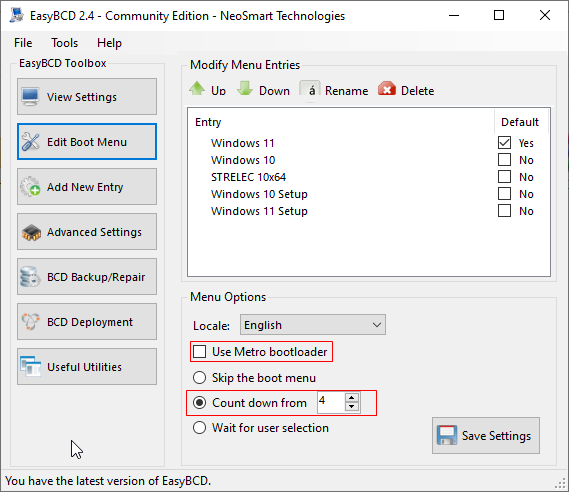This screenshot has height=492, width=569.
Task: Select Wait for user selection option
Action: click(200, 428)
